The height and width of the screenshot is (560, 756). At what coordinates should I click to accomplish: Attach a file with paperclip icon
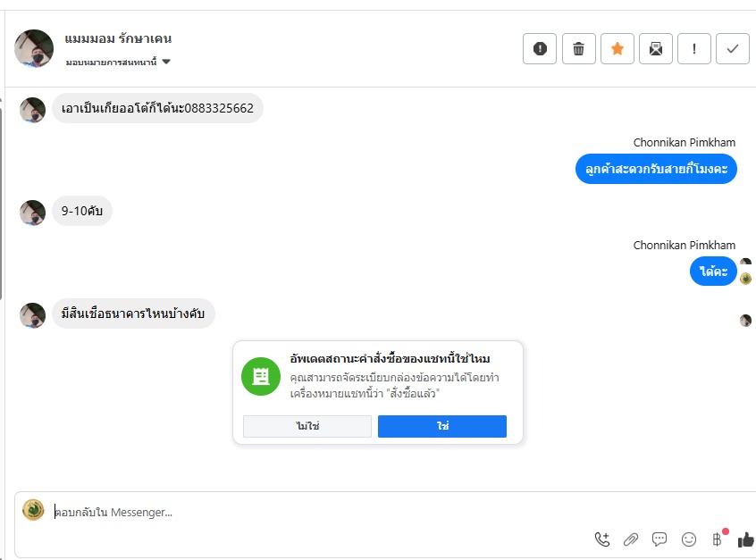click(631, 539)
